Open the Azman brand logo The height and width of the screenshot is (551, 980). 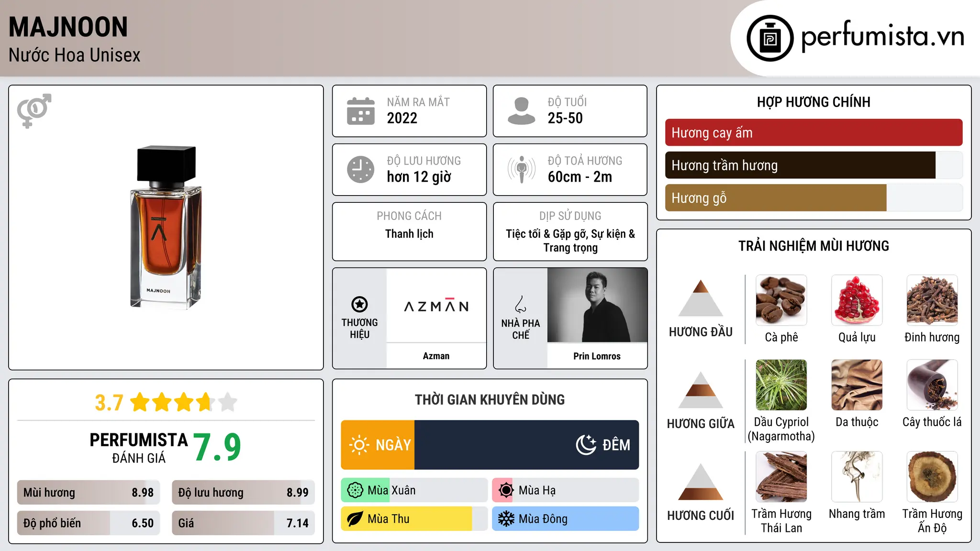(436, 306)
